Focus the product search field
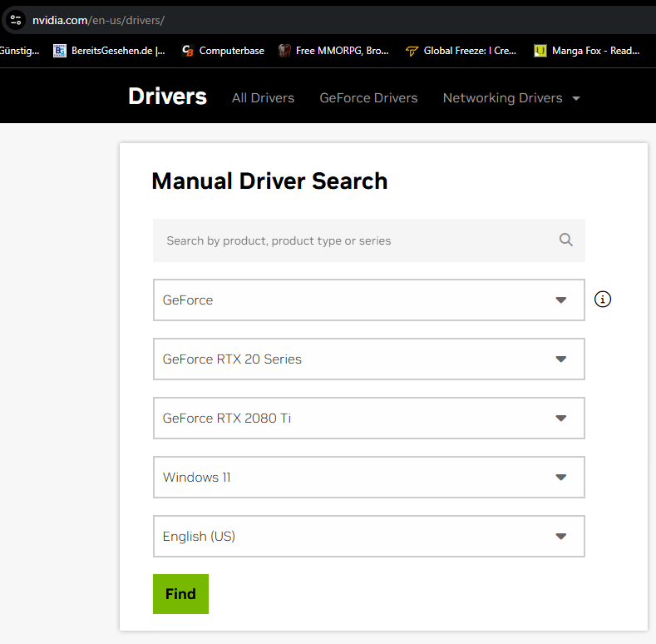 click(368, 240)
